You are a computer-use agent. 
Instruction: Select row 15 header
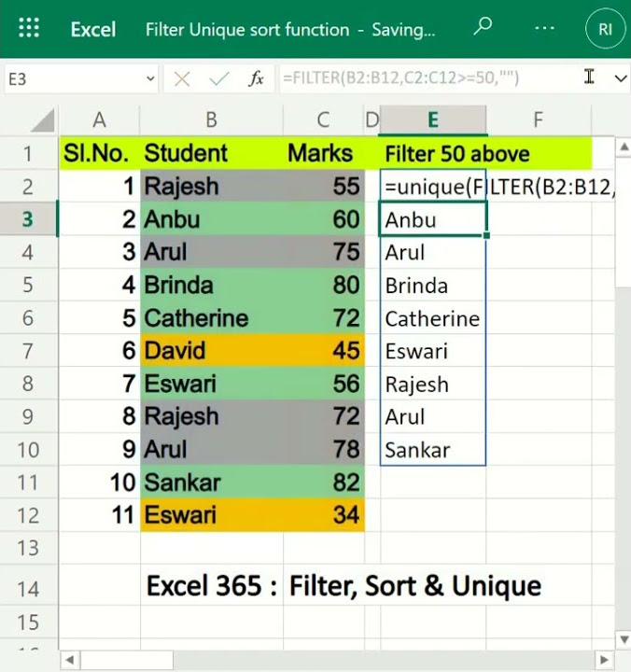[x=28, y=623]
